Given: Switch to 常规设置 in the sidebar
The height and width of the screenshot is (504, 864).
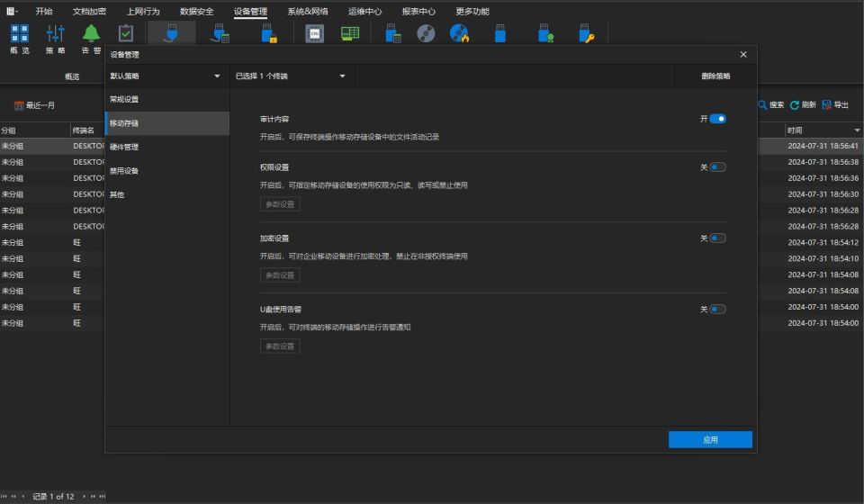Looking at the screenshot, I should point(167,100).
